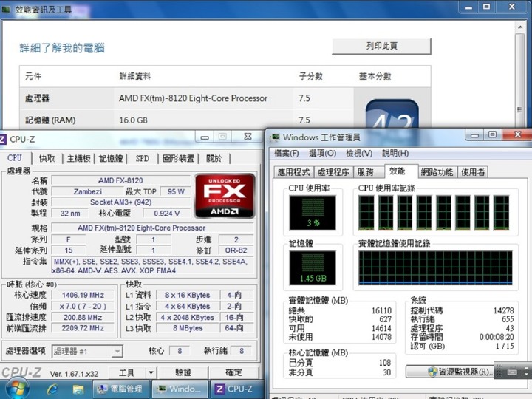The image size is (532, 399).
Task: Click the last CPU 使用率記錄 core graph
Action: (502, 213)
